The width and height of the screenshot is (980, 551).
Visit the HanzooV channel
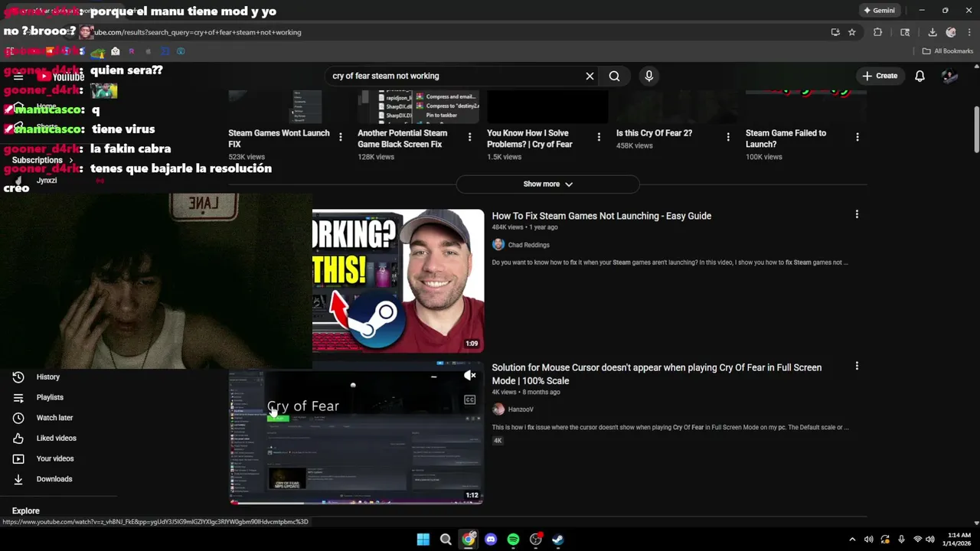[520, 409]
